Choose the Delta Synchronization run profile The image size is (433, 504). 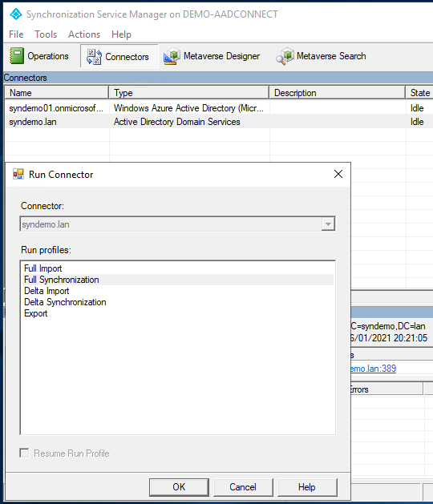[x=65, y=302]
